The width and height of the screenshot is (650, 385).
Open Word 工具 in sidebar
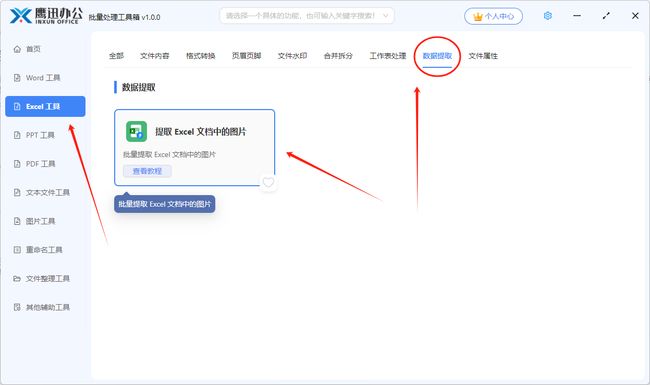(x=43, y=77)
